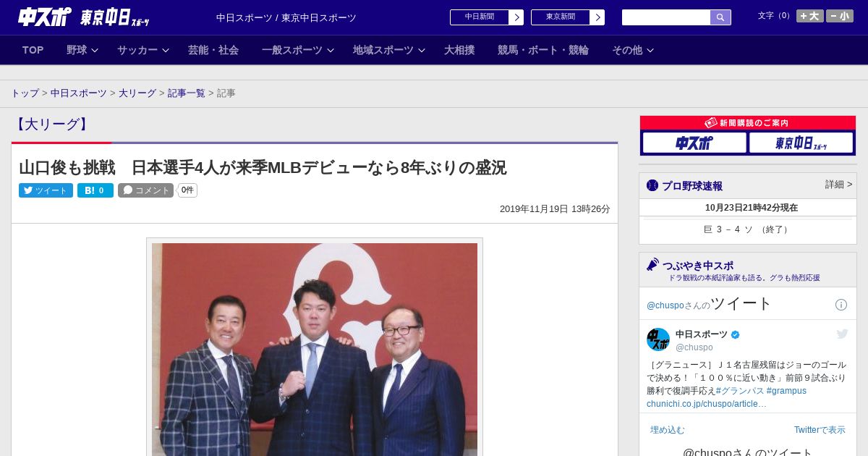Viewport: 868px width, 456px height.
Task: Go to 大リーグ breadcrumb link
Action: 137,93
